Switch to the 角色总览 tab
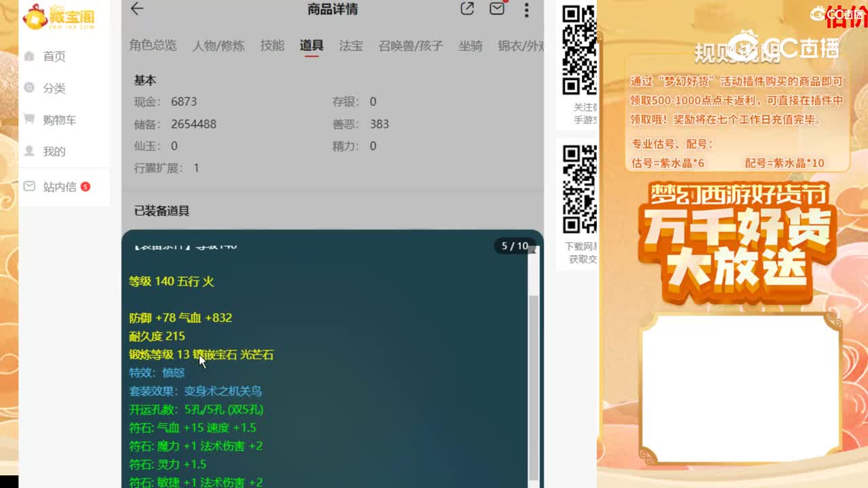 [x=153, y=45]
